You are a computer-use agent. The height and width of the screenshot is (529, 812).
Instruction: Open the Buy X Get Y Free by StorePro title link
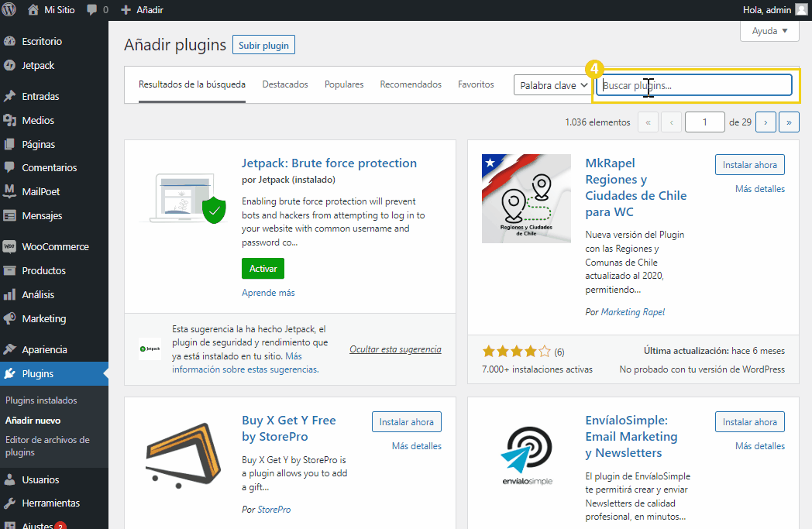point(289,428)
